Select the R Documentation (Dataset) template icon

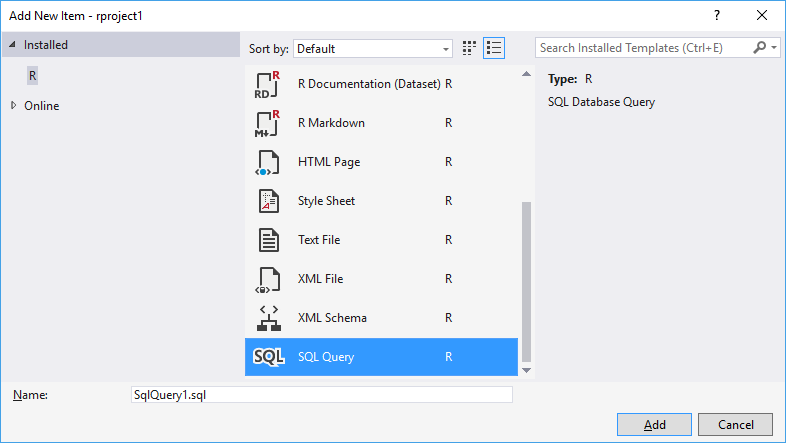click(x=268, y=84)
